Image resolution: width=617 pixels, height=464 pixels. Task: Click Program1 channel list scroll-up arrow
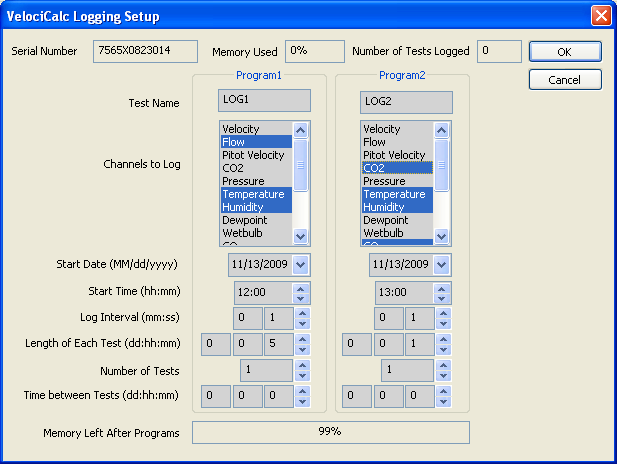(301, 130)
